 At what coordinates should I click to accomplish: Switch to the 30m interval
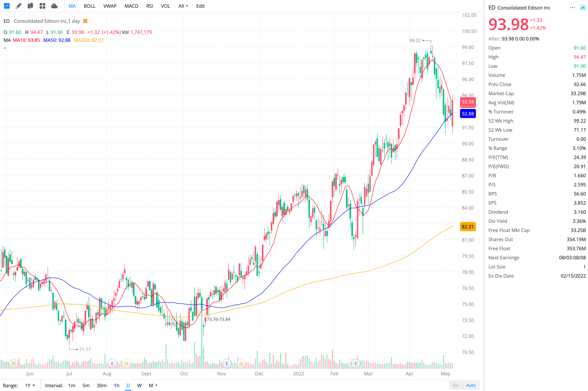click(x=101, y=385)
